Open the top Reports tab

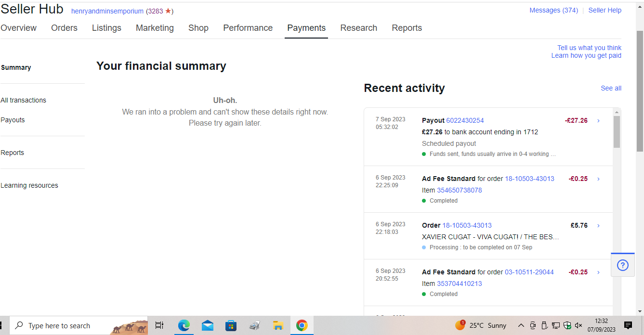407,28
